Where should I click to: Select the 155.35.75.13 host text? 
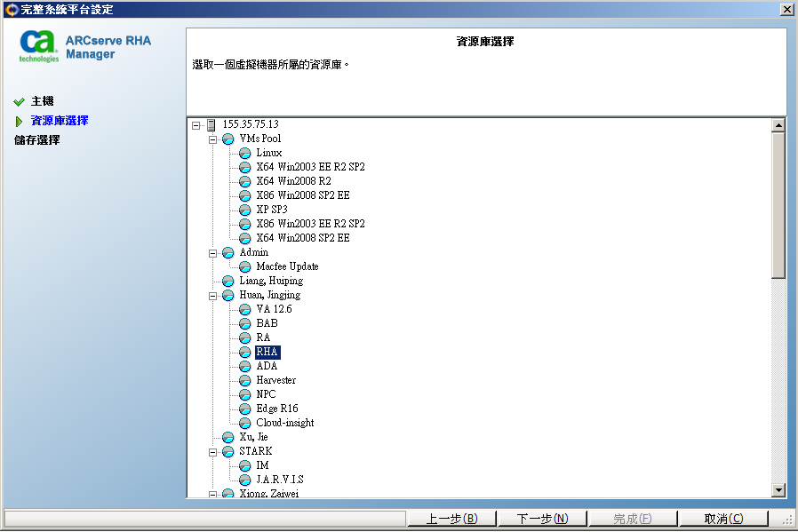click(251, 124)
